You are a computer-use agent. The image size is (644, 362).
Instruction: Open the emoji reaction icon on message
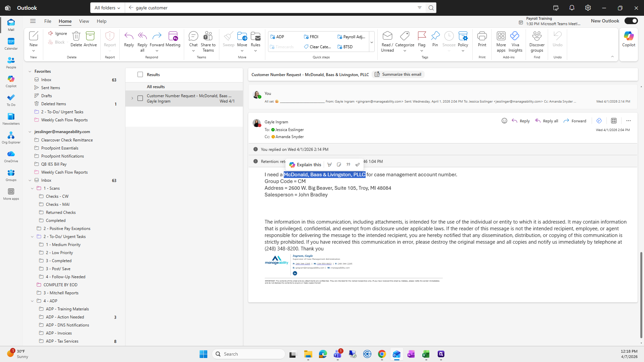coord(504,121)
